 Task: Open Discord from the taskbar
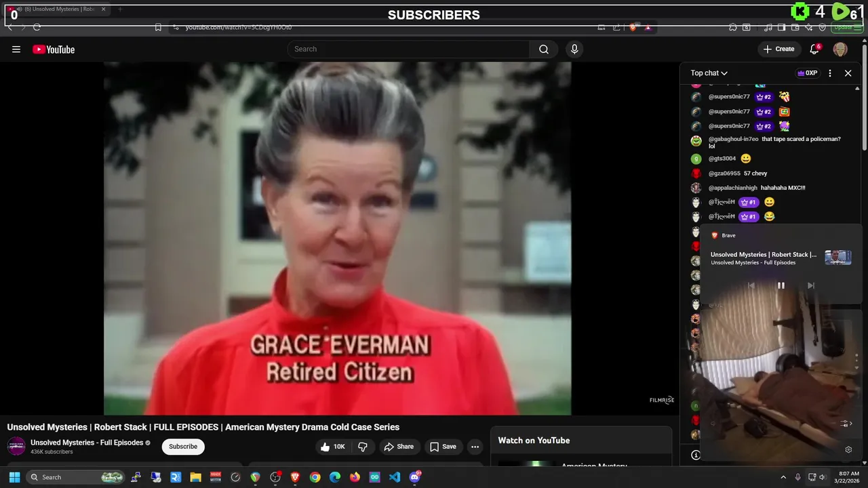414,477
